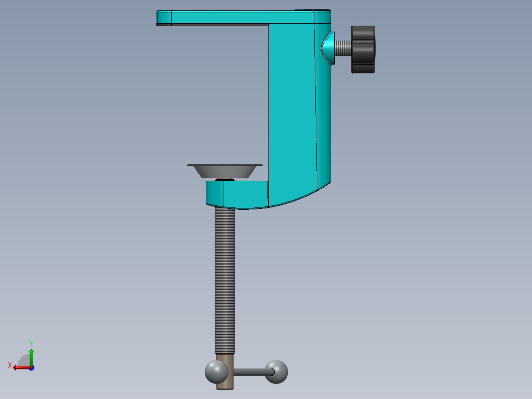532x399 pixels.
Task: Select the left ball of the handle
Action: click(x=216, y=372)
